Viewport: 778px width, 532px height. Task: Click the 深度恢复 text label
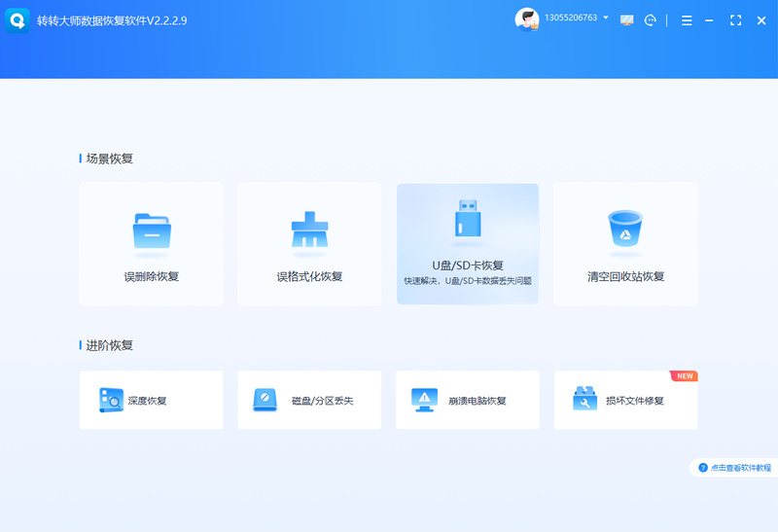pos(148,401)
